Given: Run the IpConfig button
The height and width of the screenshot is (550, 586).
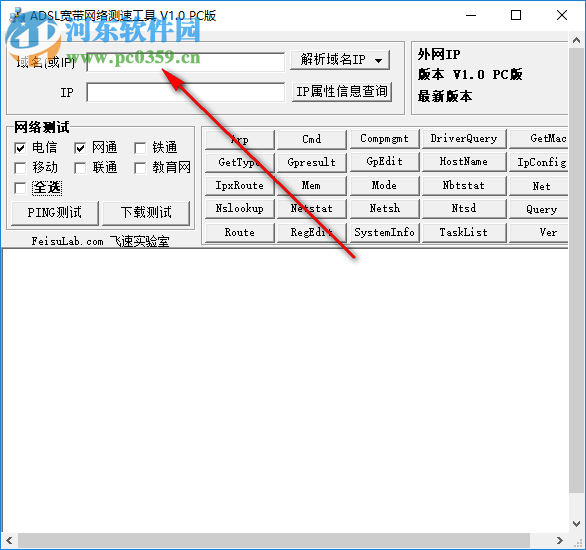Looking at the screenshot, I should click(539, 163).
